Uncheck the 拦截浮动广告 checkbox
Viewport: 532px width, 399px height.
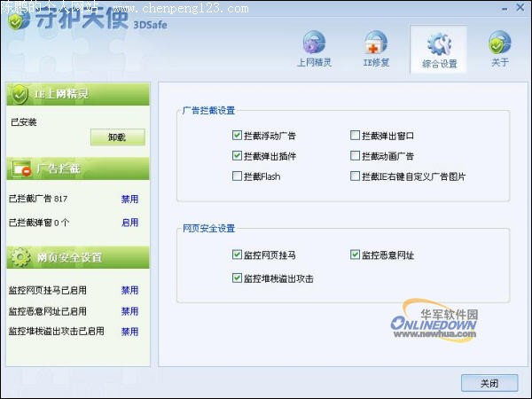(237, 136)
